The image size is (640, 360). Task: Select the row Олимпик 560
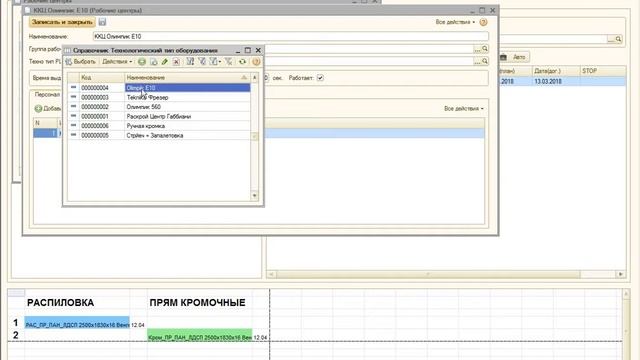pos(159,107)
